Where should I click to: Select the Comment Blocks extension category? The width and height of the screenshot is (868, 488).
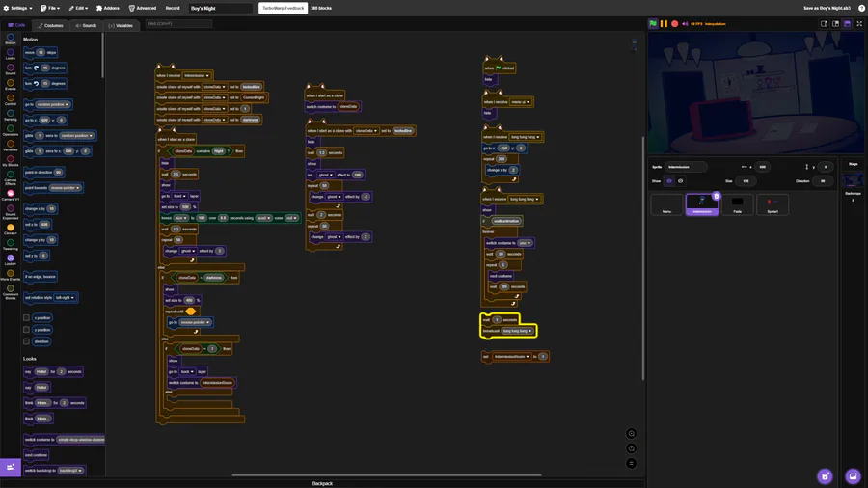(x=10, y=292)
